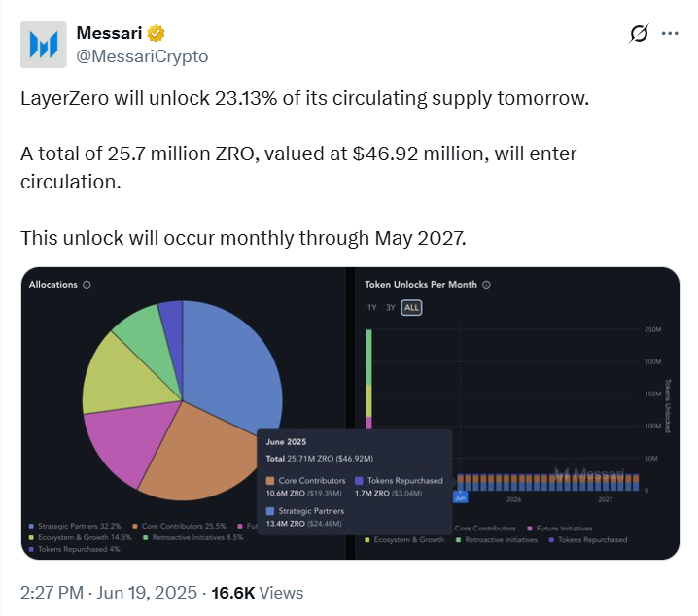This screenshot has width=698, height=616.
Task: Open the Messari display name link
Action: click(x=109, y=34)
